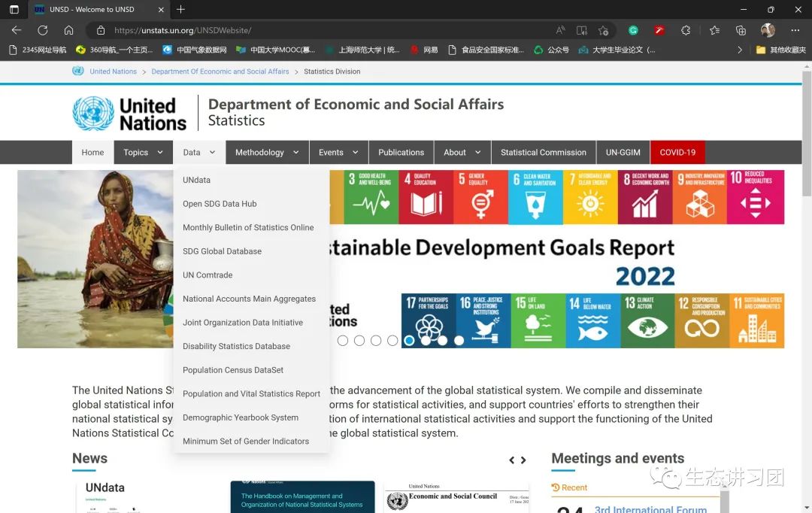The width and height of the screenshot is (812, 513).
Task: Follow Department Of Economic and Social Affairs breadcrumb
Action: pos(220,71)
